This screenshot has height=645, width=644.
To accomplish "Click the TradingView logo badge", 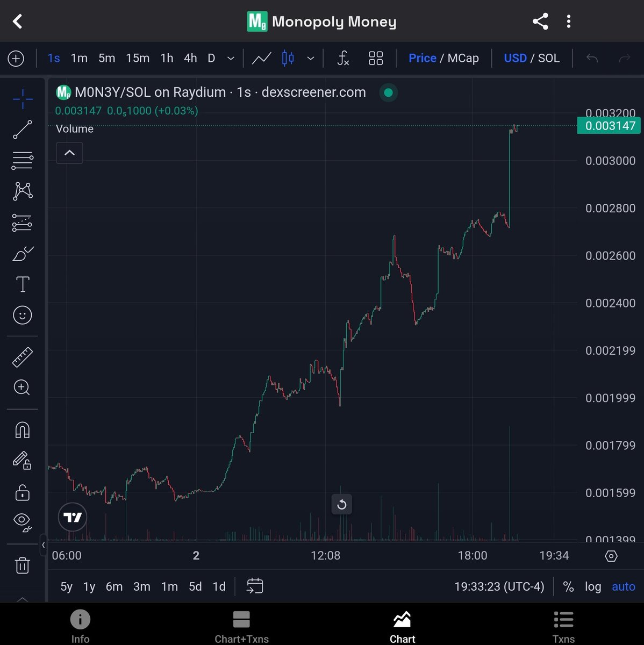I will pyautogui.click(x=72, y=517).
